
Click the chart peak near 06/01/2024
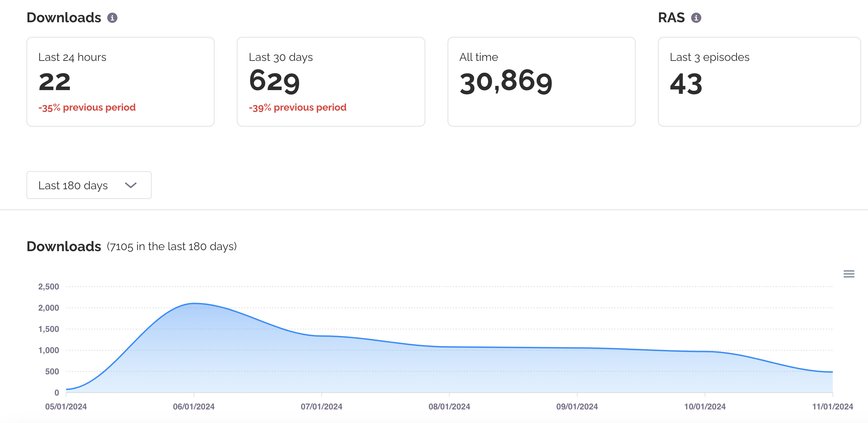click(x=194, y=304)
